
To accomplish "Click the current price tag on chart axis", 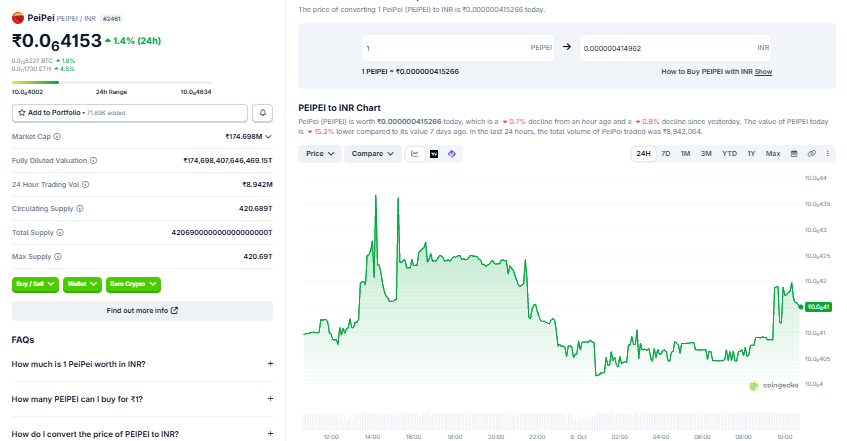I will [818, 307].
